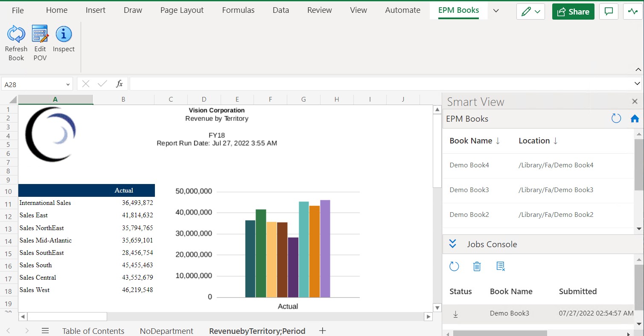Screen dimensions: 644x336
Task: Open the Table of Contents sheet
Action: tap(93, 330)
